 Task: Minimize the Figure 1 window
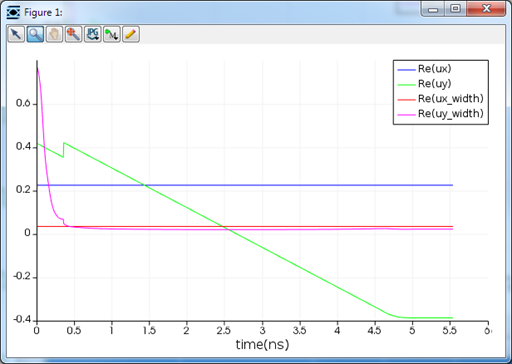433,9
